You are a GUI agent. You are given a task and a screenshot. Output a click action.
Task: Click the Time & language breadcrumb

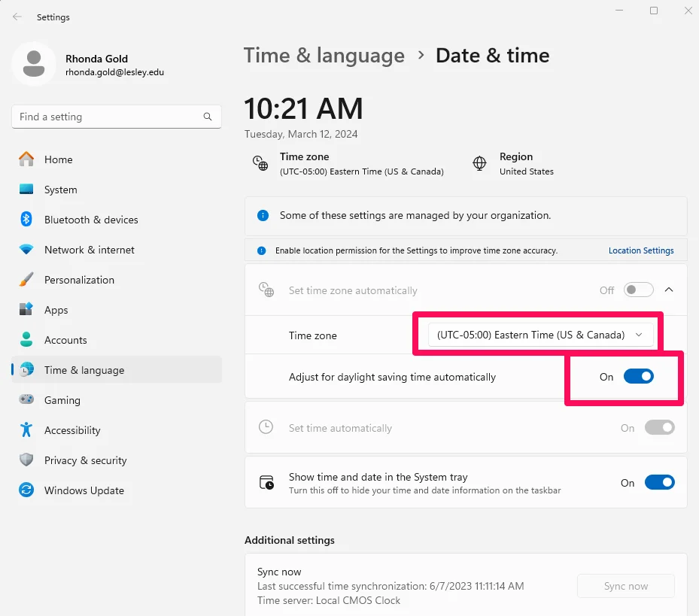pyautogui.click(x=324, y=56)
